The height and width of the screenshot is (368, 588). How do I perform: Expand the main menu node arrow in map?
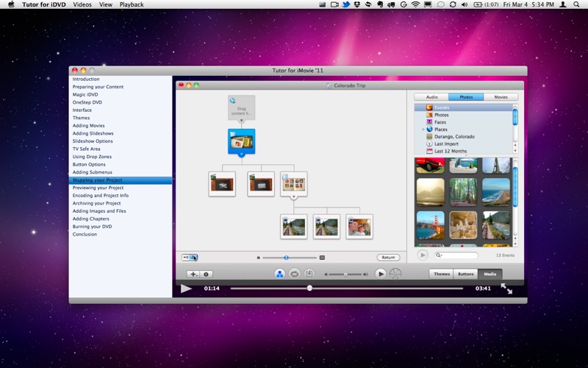coord(241,155)
